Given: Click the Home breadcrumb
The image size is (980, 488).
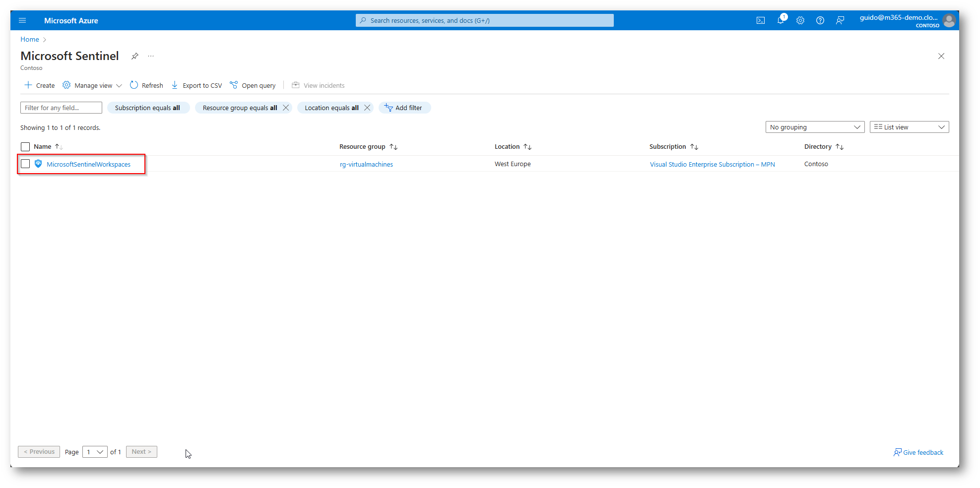Looking at the screenshot, I should [x=30, y=40].
